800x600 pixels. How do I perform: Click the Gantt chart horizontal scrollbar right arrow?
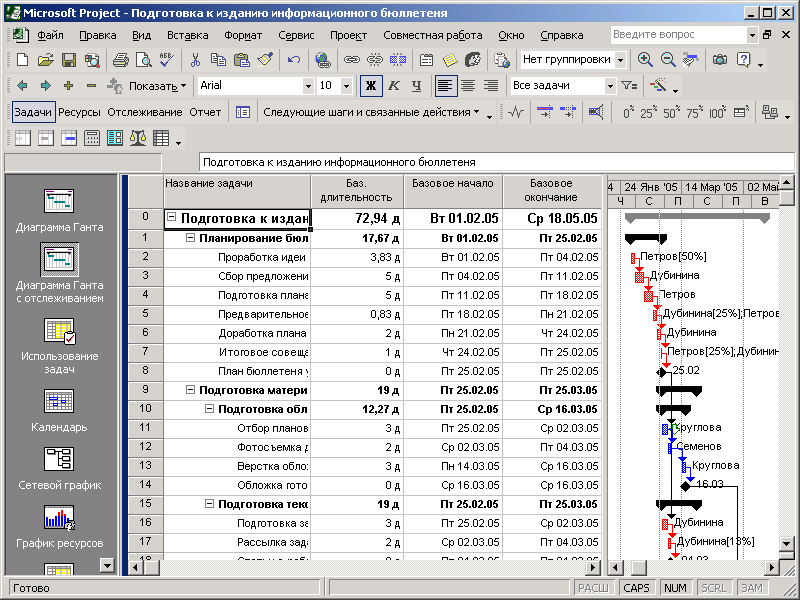click(x=772, y=567)
